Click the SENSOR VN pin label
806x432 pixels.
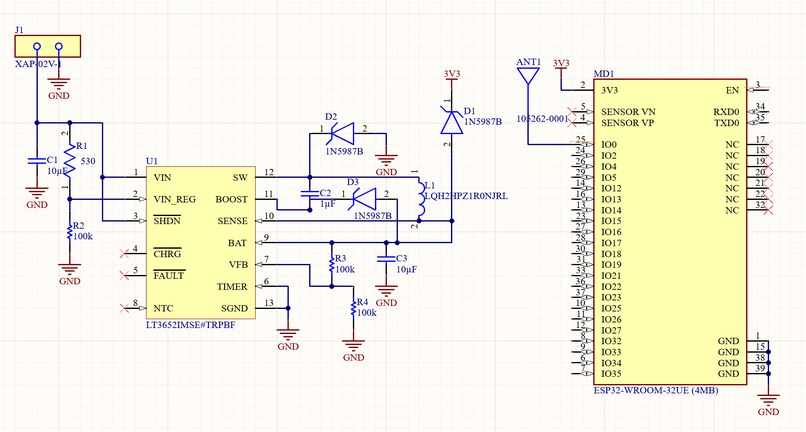pyautogui.click(x=628, y=112)
